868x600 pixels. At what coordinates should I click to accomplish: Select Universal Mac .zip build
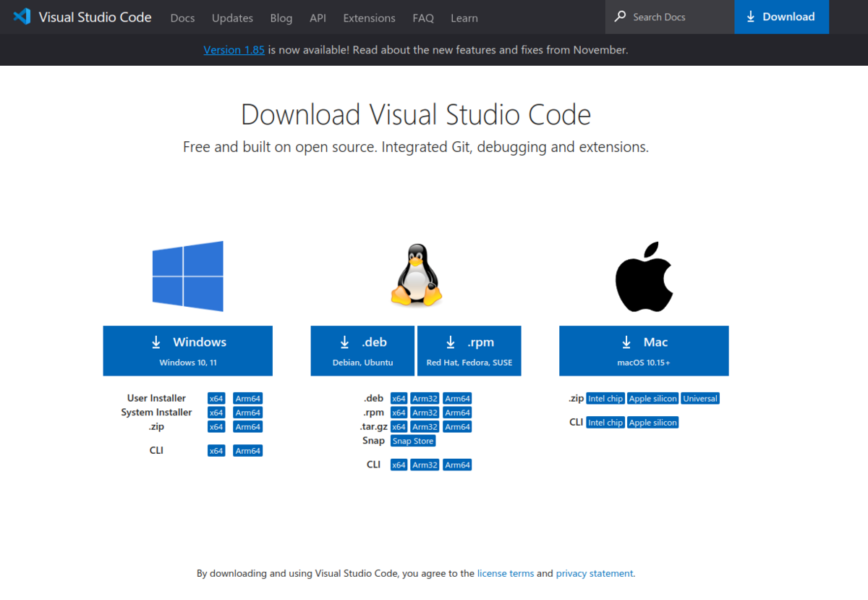(x=700, y=399)
